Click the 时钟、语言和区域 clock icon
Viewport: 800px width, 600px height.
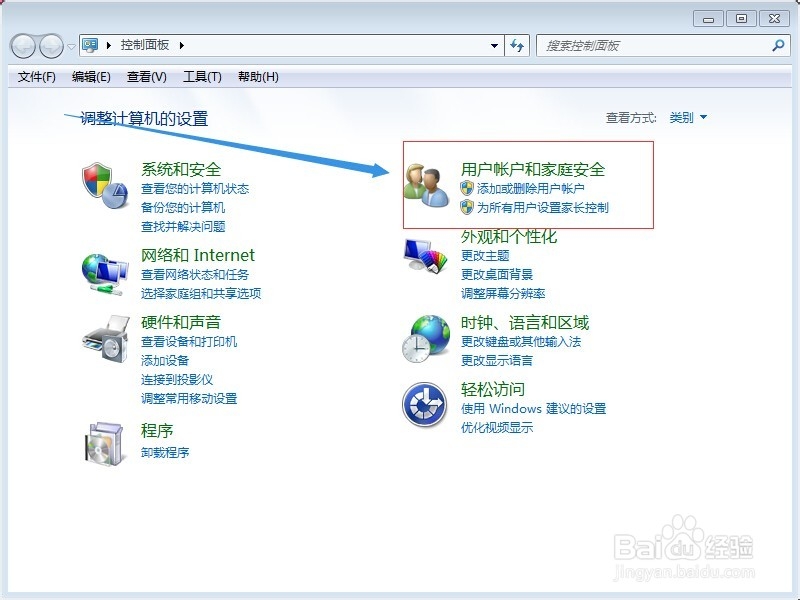point(424,340)
